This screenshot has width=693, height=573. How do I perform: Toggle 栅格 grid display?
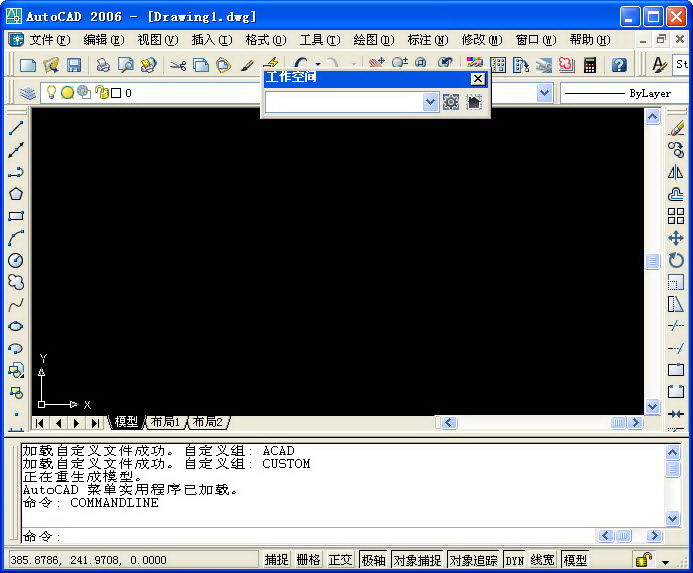click(x=308, y=560)
